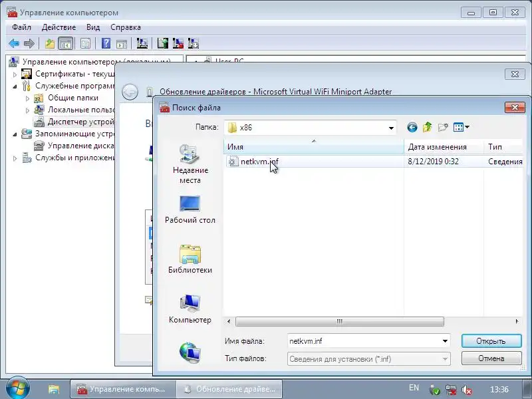532x399 pixels.
Task: Sort by Тип column header
Action: coord(503,147)
